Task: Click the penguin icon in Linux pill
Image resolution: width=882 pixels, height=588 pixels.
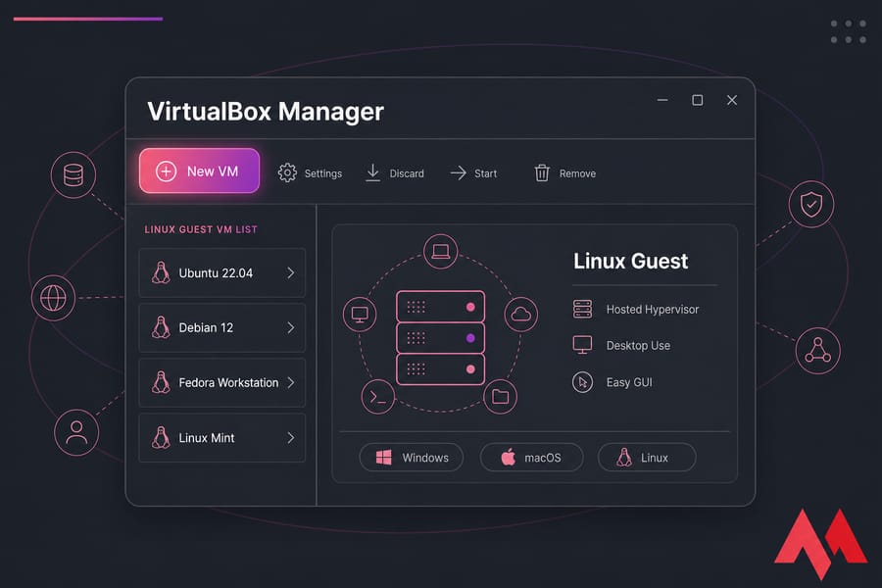Action: click(x=624, y=457)
